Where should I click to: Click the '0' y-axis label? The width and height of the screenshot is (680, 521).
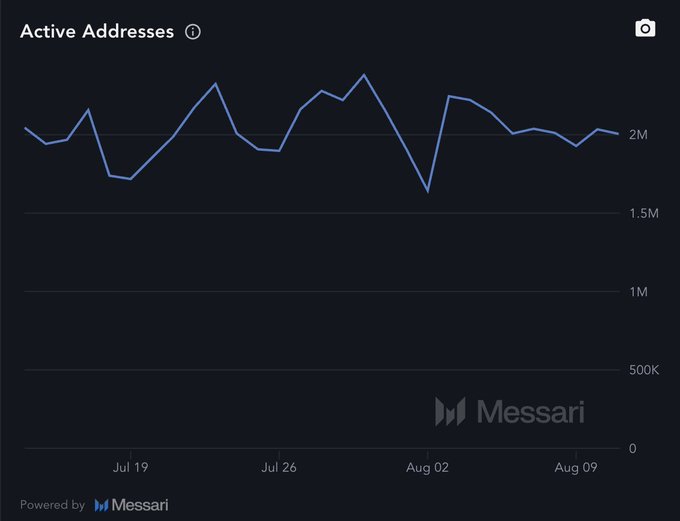coord(633,449)
